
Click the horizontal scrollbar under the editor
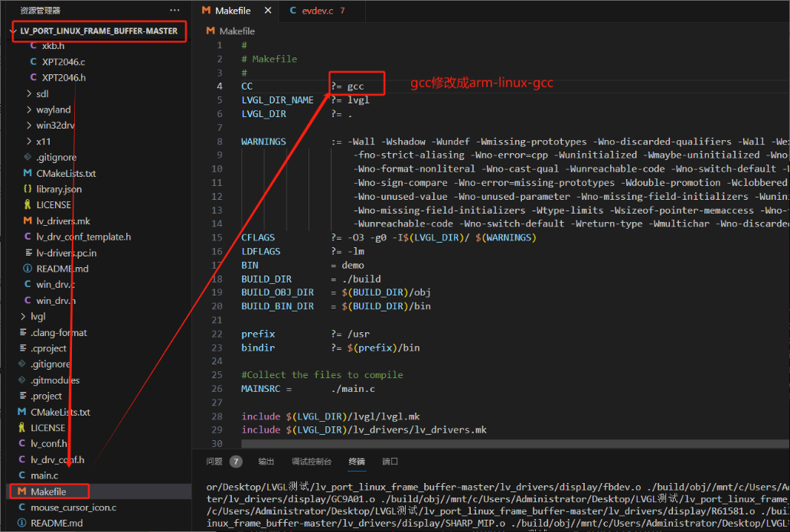pyautogui.click(x=515, y=444)
